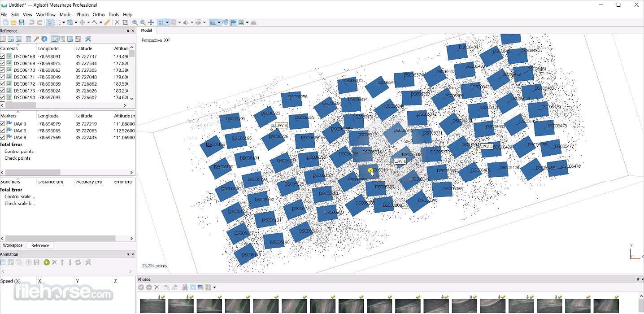
Task: Save the project with the floppy disk icon
Action: click(22, 22)
